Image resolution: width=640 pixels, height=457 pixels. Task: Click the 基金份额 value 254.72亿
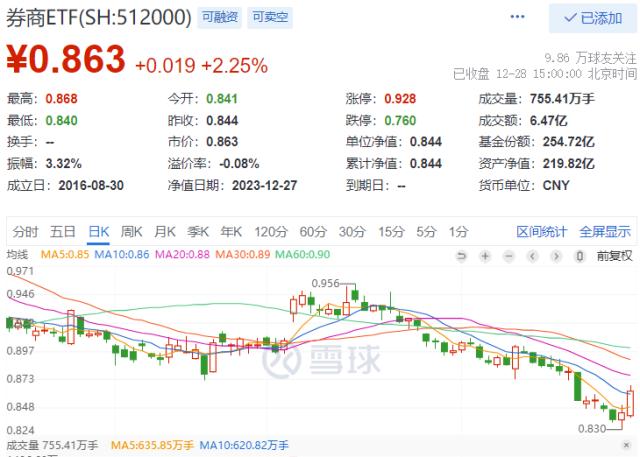569,142
